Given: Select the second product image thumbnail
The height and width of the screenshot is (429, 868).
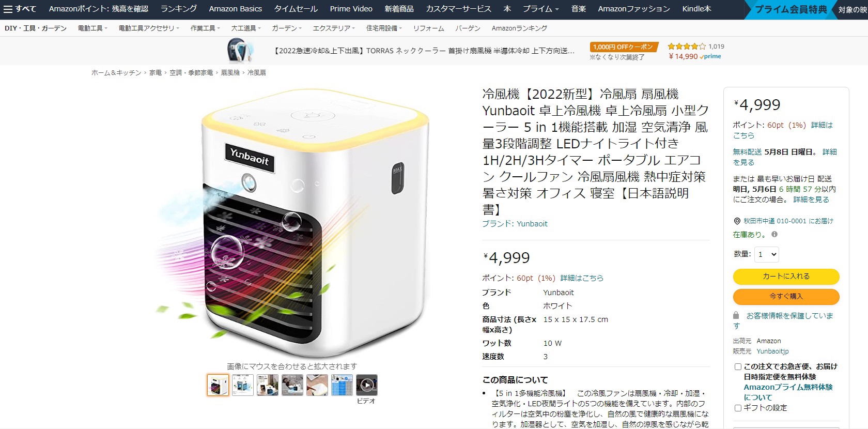Looking at the screenshot, I should point(243,385).
